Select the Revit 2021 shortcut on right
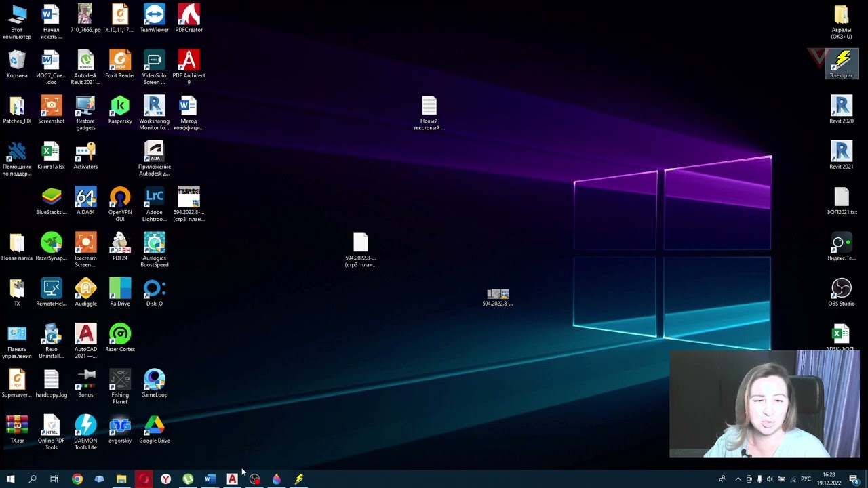 (x=841, y=155)
